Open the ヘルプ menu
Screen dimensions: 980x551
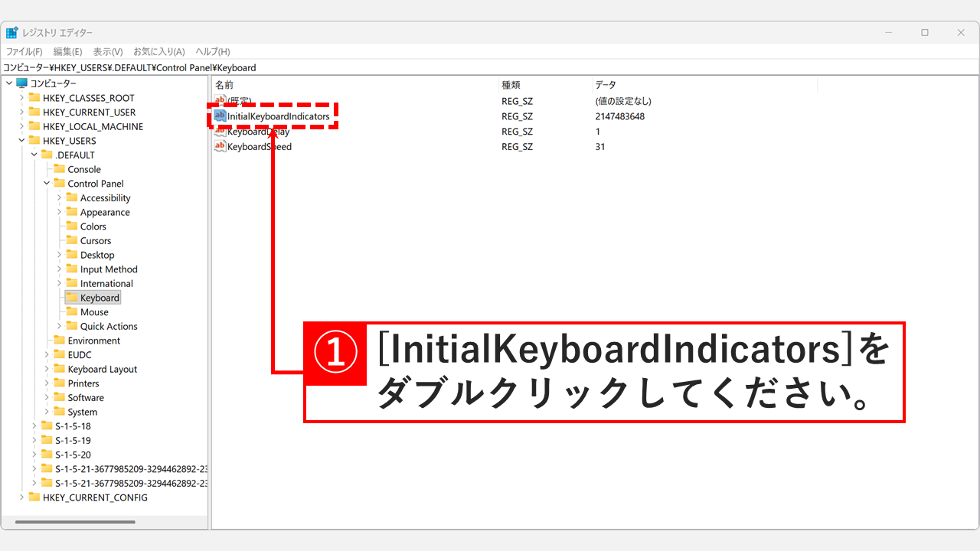pyautogui.click(x=212, y=51)
